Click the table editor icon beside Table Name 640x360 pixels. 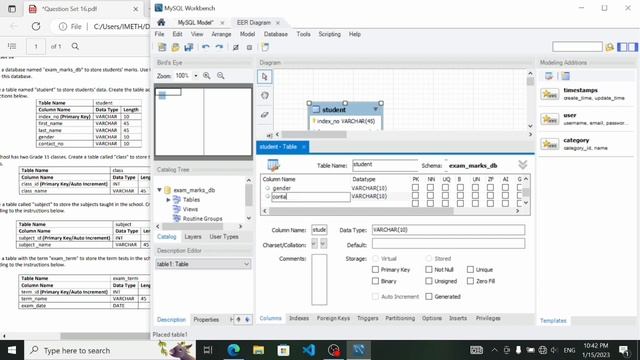[273, 165]
